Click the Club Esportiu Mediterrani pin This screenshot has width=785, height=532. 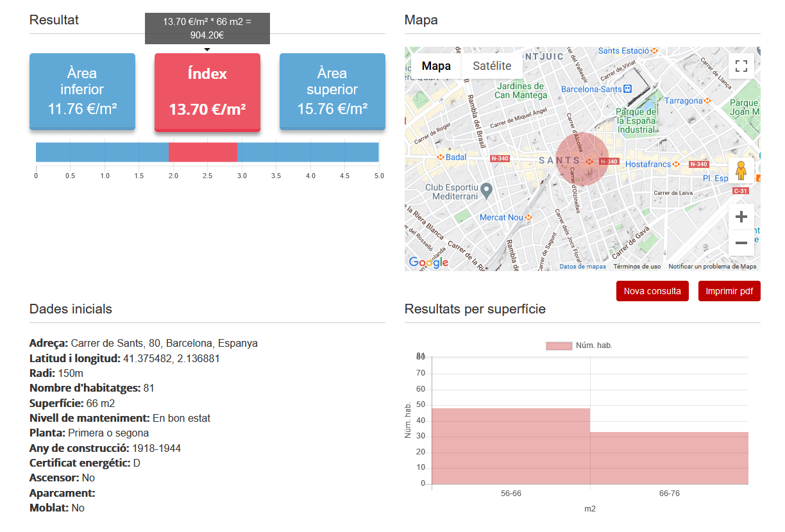(487, 190)
